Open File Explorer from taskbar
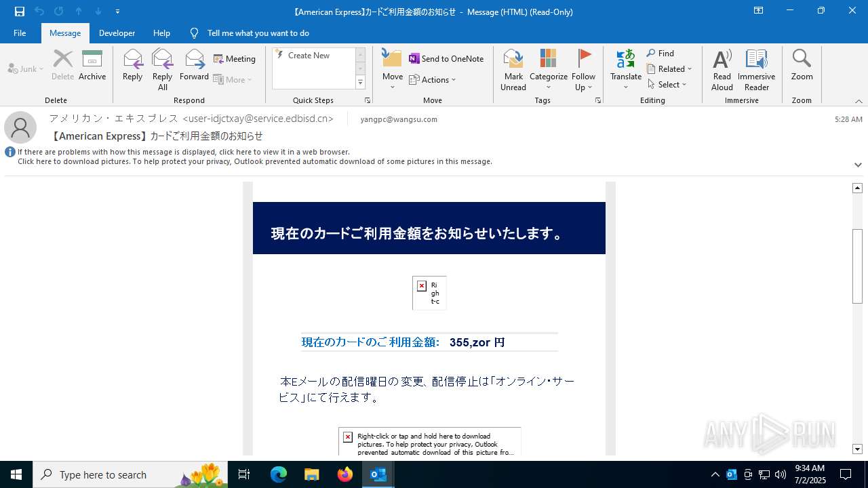This screenshot has width=868, height=488. point(311,474)
